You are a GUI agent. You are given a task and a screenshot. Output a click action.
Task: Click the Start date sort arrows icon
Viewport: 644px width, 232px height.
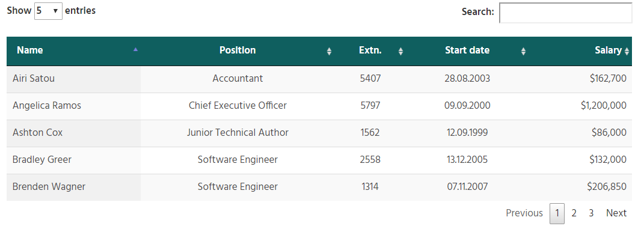pyautogui.click(x=523, y=51)
